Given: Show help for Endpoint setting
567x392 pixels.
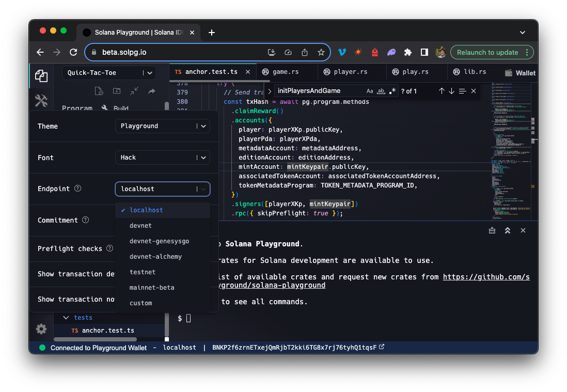Looking at the screenshot, I should pyautogui.click(x=78, y=189).
